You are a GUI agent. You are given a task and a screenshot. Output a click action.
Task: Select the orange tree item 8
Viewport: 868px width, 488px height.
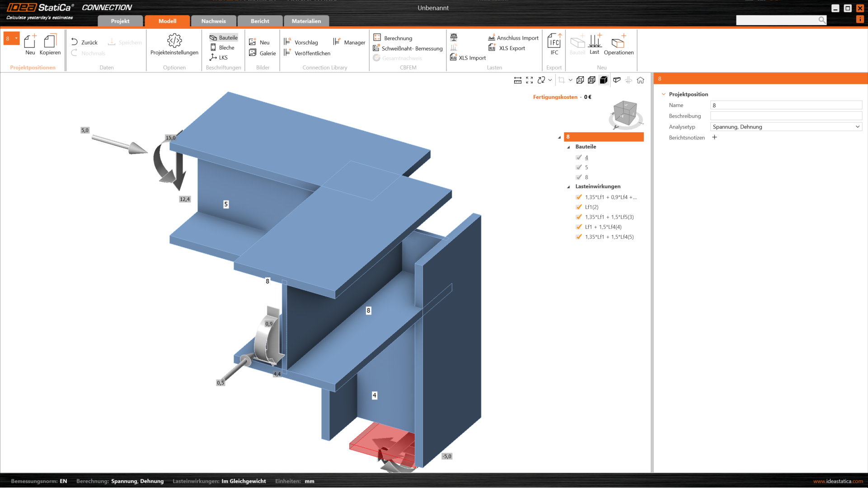604,137
